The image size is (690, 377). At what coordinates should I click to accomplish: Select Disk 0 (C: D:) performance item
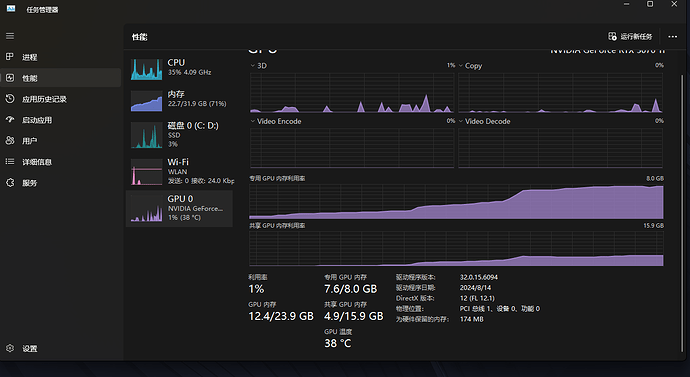pyautogui.click(x=180, y=135)
